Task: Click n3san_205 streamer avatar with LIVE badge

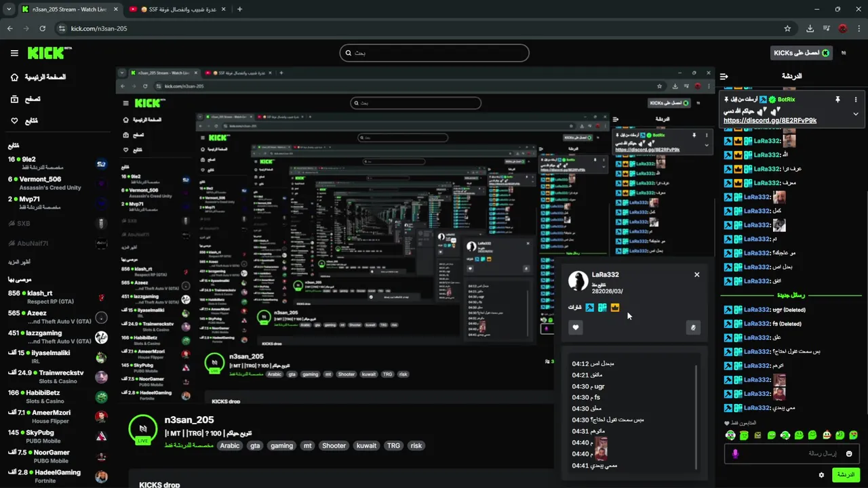Action: tap(143, 430)
